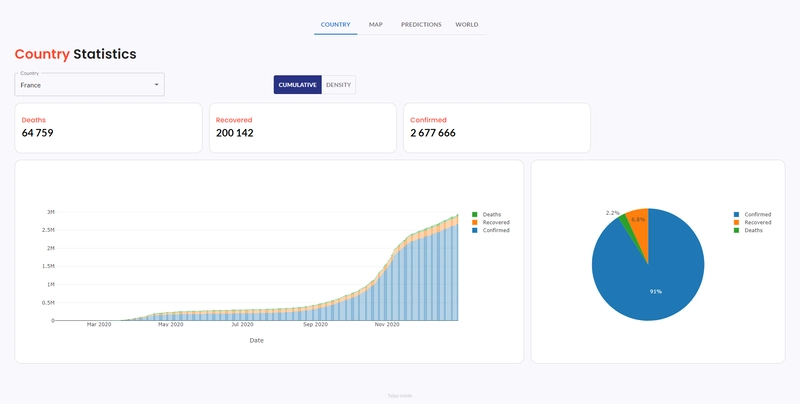Toggle Recovered series in bar chart legend
The image size is (800, 404).
pos(491,222)
